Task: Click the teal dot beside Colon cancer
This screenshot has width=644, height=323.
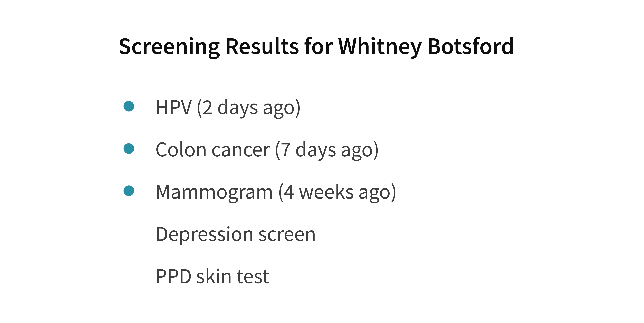Action: coord(129,148)
